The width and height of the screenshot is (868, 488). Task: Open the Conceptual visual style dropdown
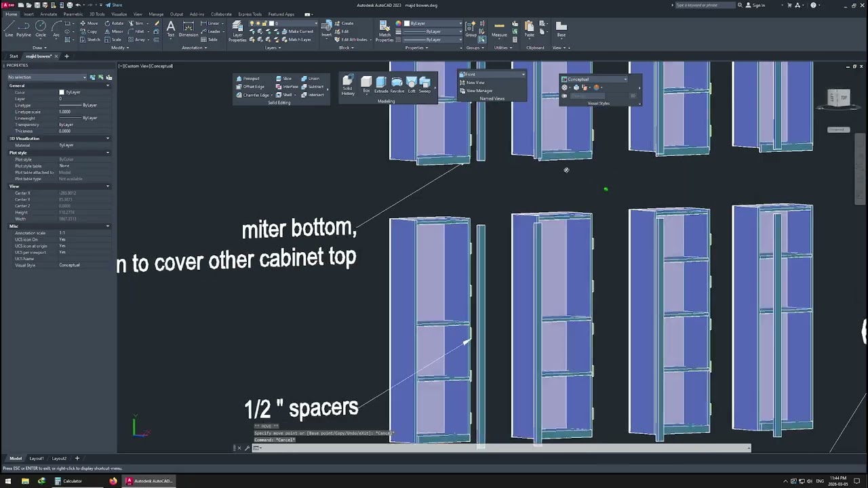tap(594, 79)
